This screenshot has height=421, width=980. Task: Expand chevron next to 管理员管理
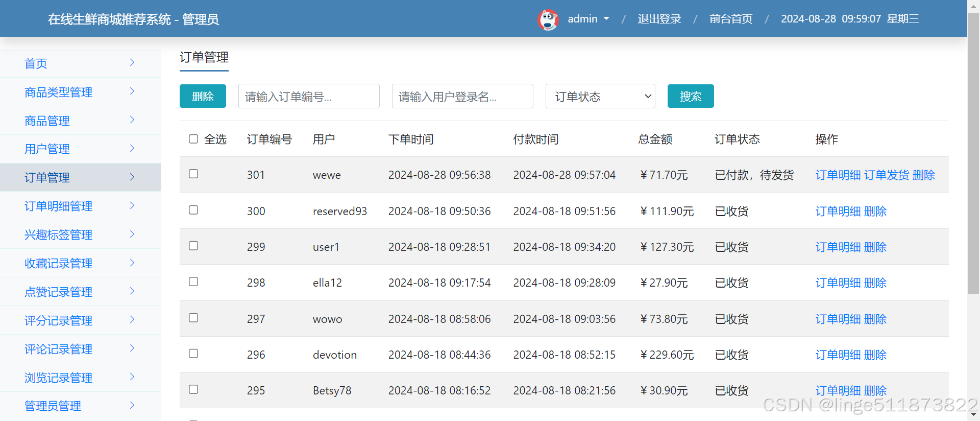coord(132,406)
